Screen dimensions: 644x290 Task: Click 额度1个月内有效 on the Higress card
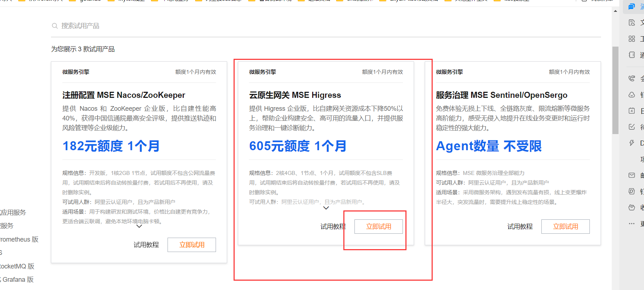[x=382, y=72]
